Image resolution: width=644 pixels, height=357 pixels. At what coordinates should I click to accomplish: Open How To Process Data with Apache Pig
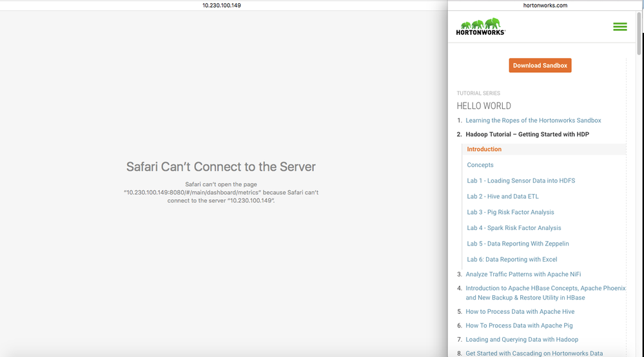coord(519,325)
